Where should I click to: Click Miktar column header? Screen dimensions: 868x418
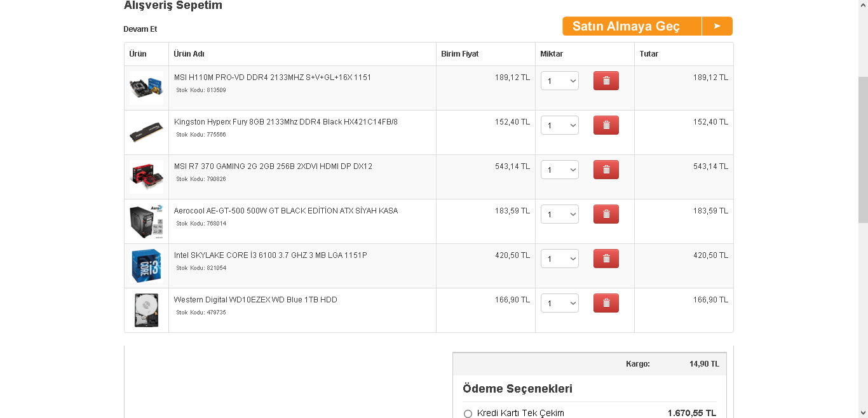tap(552, 54)
